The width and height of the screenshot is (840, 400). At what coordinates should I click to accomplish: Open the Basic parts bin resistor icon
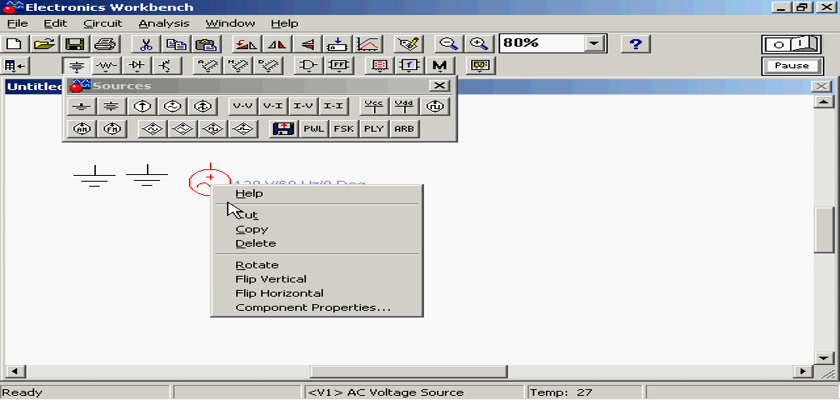pos(107,66)
